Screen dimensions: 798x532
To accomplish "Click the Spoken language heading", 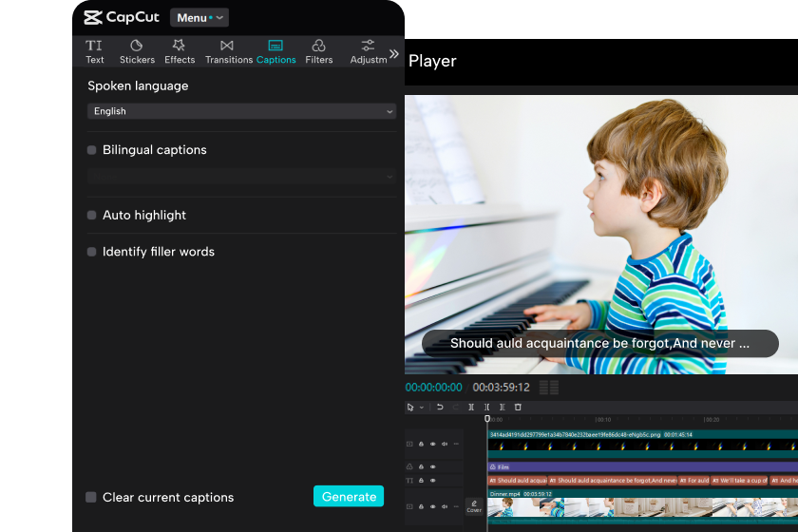I will [138, 86].
